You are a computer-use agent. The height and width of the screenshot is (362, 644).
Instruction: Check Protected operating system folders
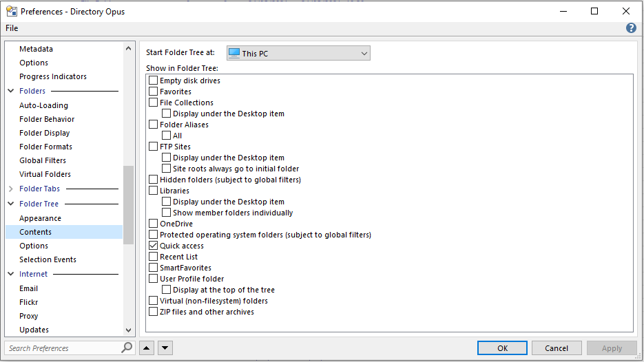[153, 235]
